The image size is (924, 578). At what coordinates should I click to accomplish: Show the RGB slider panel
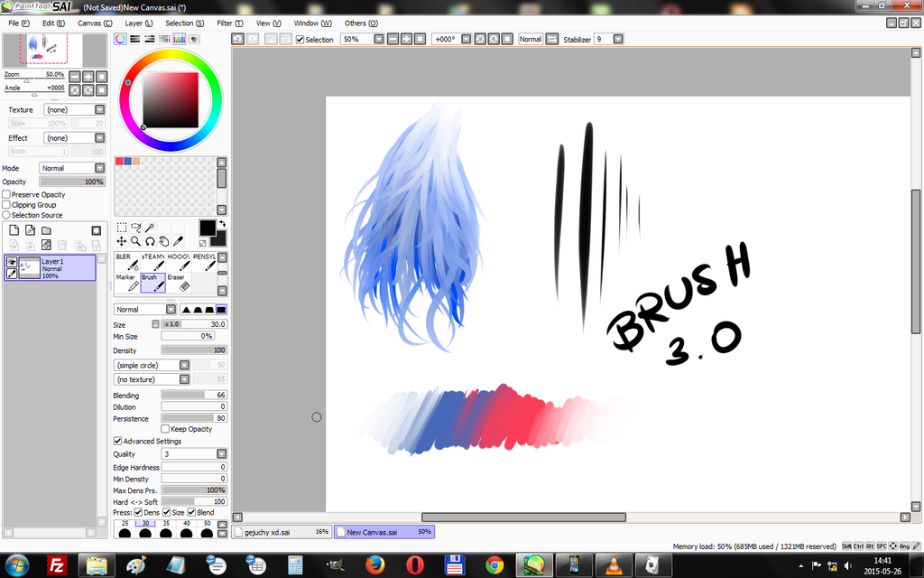[x=135, y=39]
